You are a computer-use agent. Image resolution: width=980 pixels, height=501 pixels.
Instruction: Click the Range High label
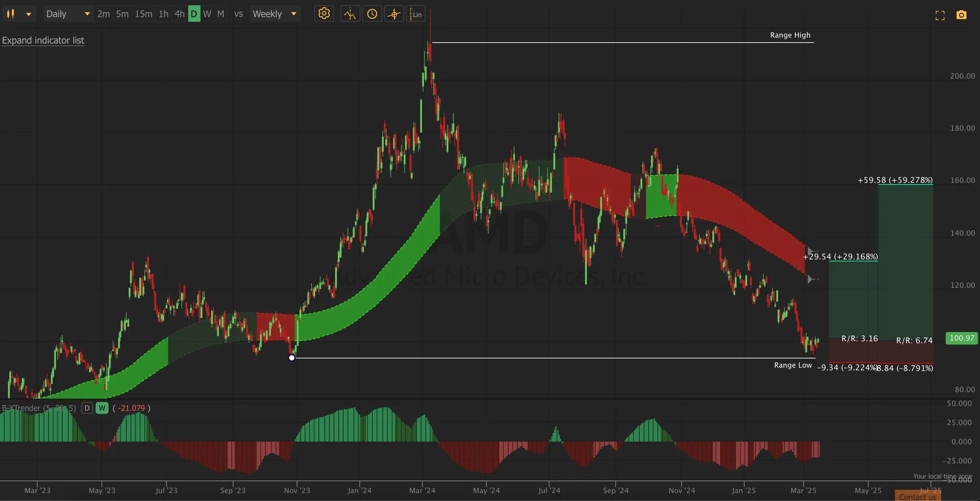(790, 35)
